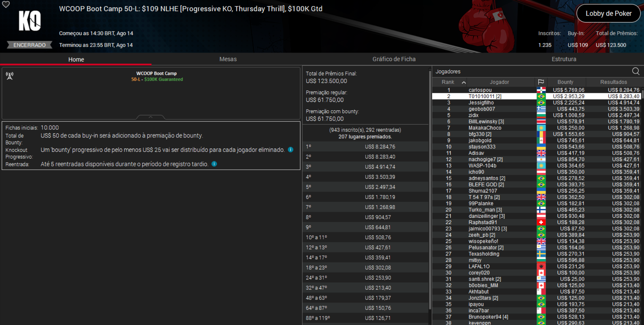Click Raphstad91's Switzerland flag

pyautogui.click(x=541, y=222)
